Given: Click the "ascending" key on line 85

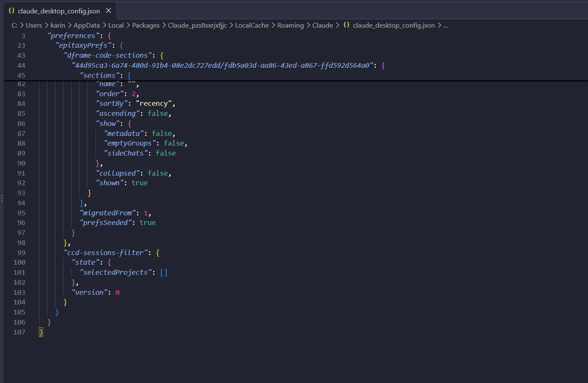Looking at the screenshot, I should pos(118,113).
